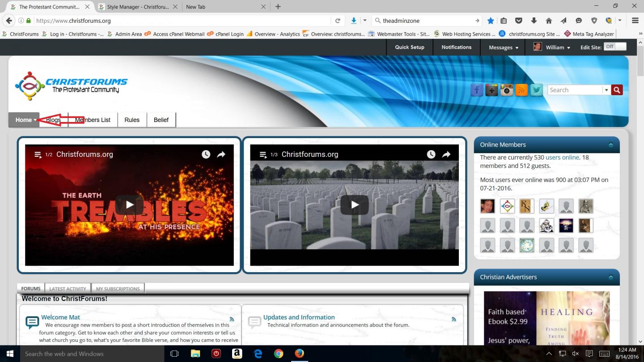
Task: Click the Firefox back arrow button
Action: tap(9, 21)
